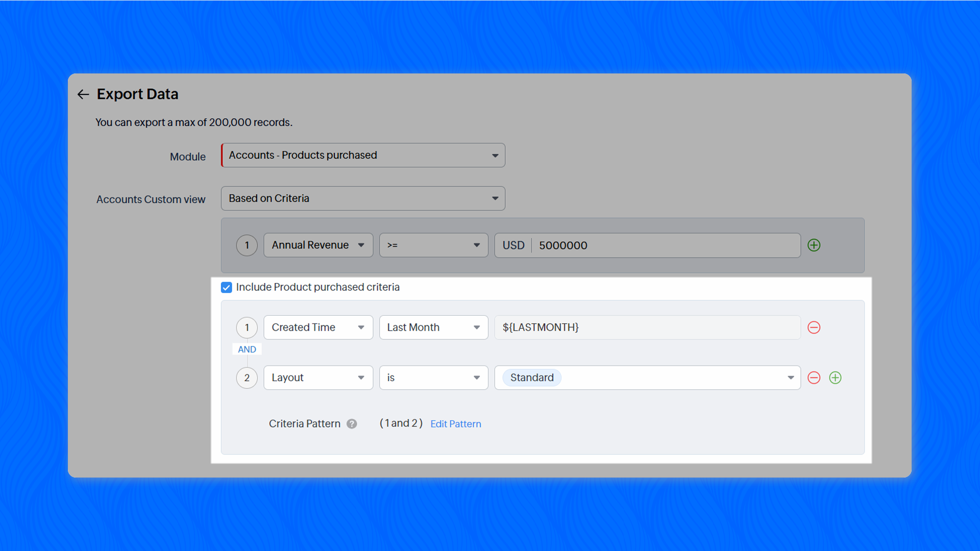Open Created Time field dropdown
Image resolution: width=980 pixels, height=551 pixels.
[x=318, y=328]
